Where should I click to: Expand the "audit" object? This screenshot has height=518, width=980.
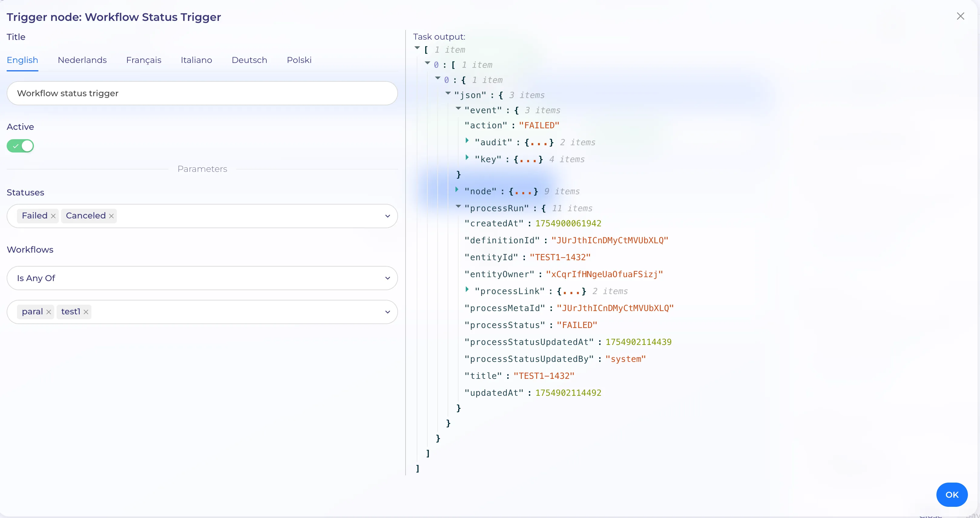click(x=467, y=141)
